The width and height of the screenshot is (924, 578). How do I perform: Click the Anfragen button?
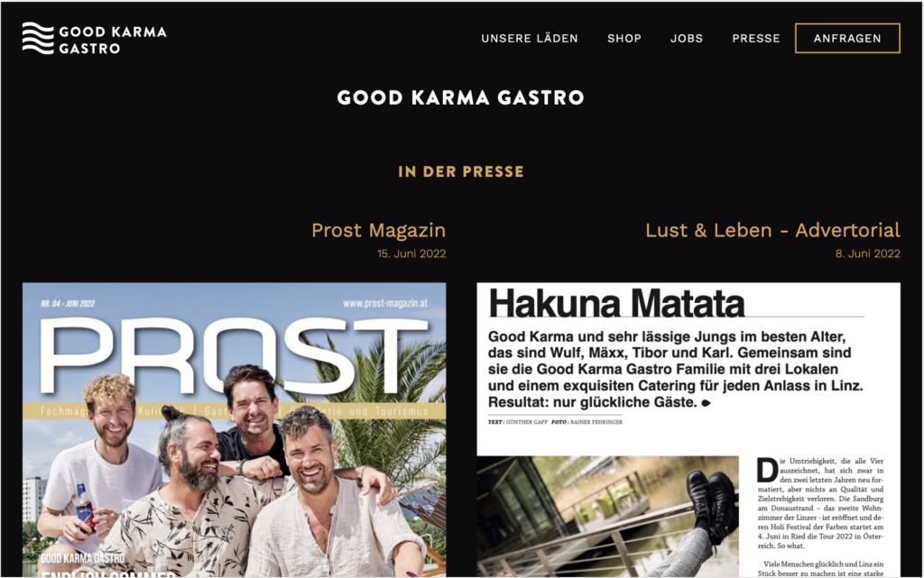tap(847, 38)
